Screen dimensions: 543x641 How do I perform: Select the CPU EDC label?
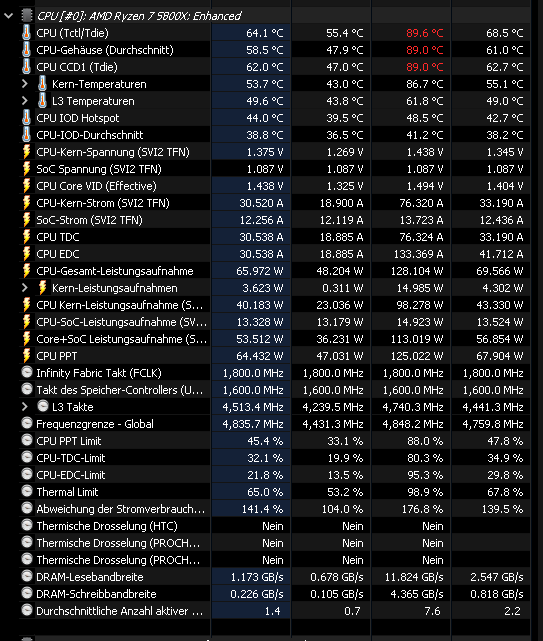click(x=58, y=254)
